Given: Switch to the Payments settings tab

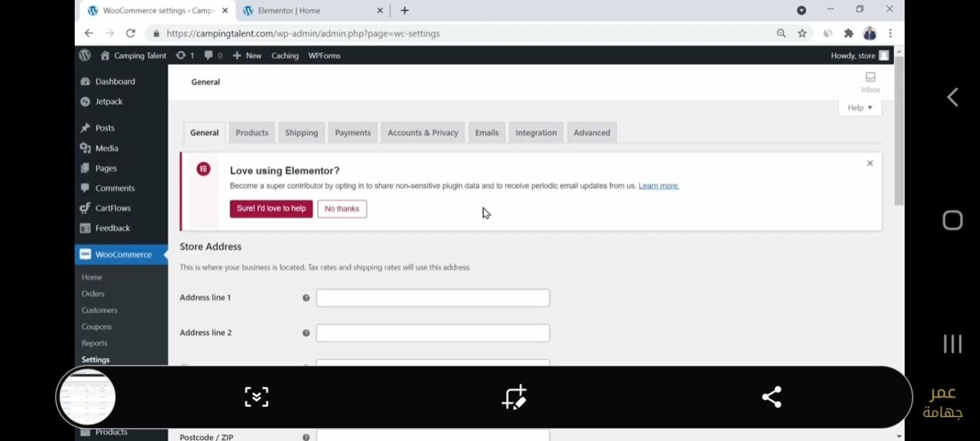Looking at the screenshot, I should 353,133.
